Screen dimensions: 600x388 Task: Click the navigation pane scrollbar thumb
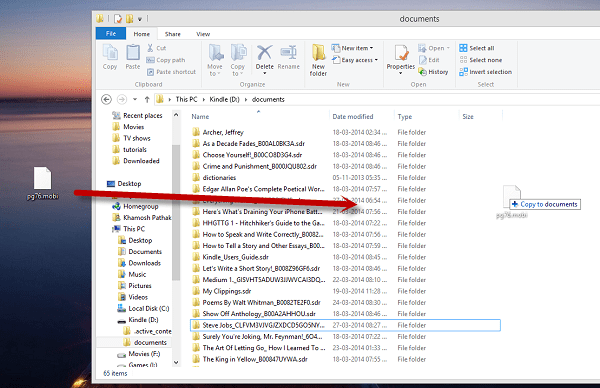[x=176, y=212]
